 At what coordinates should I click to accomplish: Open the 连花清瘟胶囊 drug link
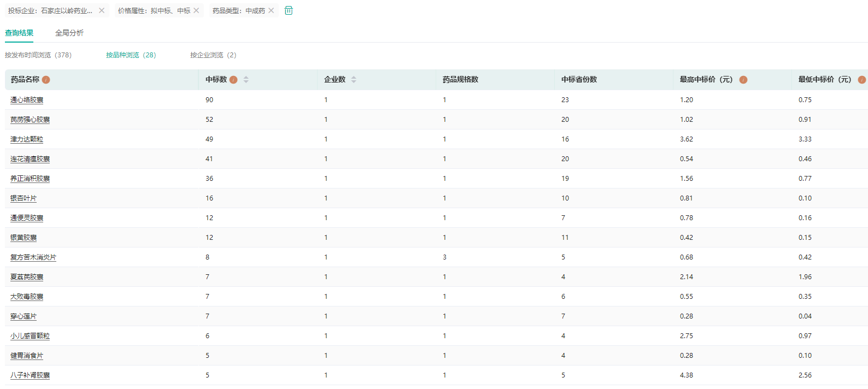click(x=30, y=159)
